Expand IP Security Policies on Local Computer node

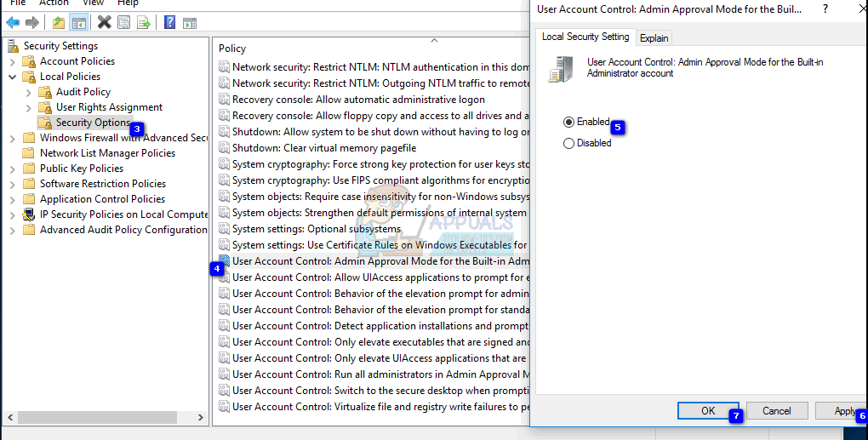point(12,214)
